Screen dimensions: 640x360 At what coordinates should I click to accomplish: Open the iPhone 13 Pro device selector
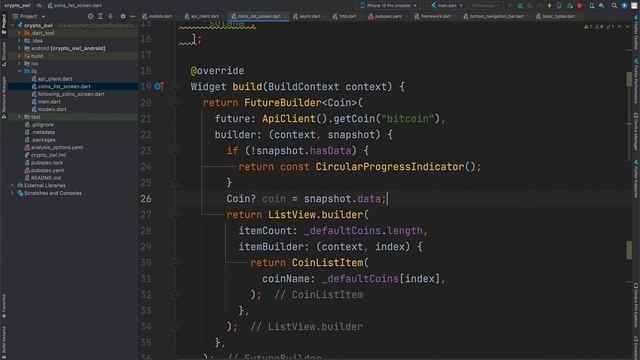pyautogui.click(x=389, y=6)
